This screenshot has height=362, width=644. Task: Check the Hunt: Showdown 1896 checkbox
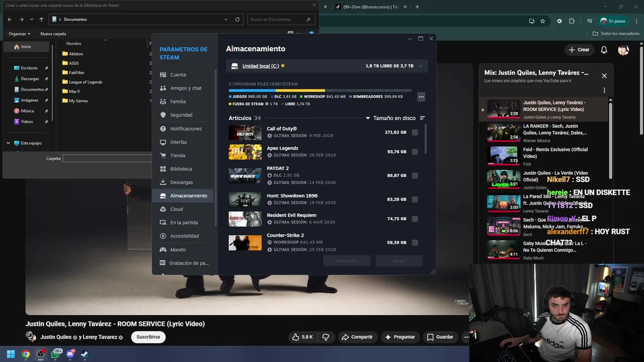(x=415, y=199)
